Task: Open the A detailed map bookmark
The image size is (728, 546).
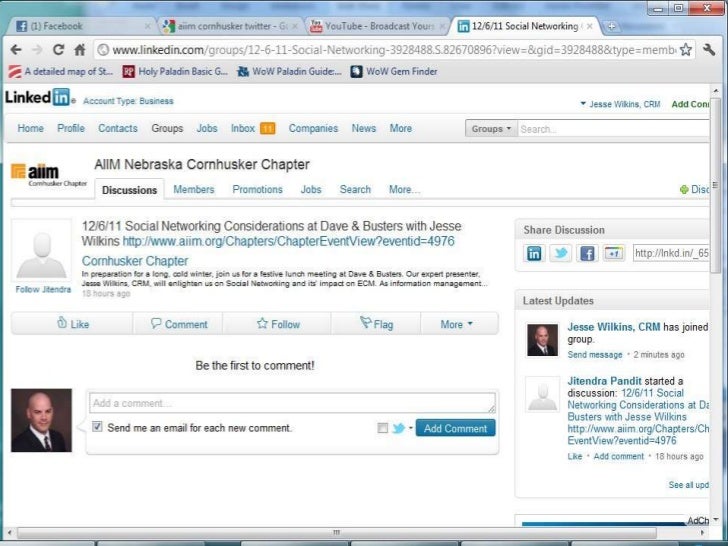Action: click(61, 72)
